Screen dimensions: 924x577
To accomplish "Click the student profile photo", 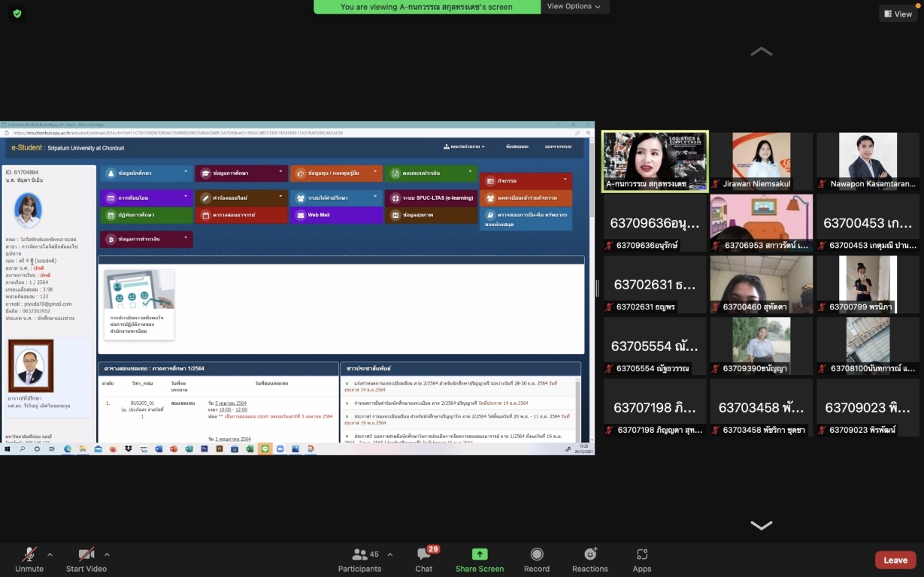I will (x=28, y=210).
